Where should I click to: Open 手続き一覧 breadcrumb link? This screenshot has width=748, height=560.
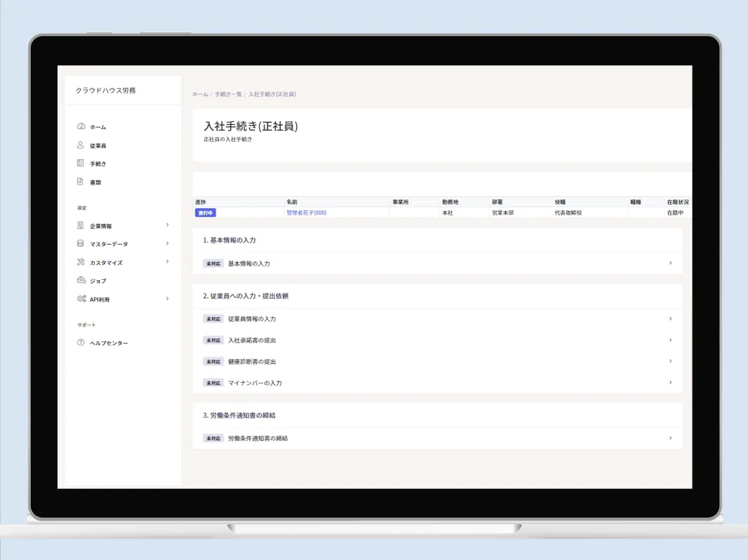coord(227,94)
